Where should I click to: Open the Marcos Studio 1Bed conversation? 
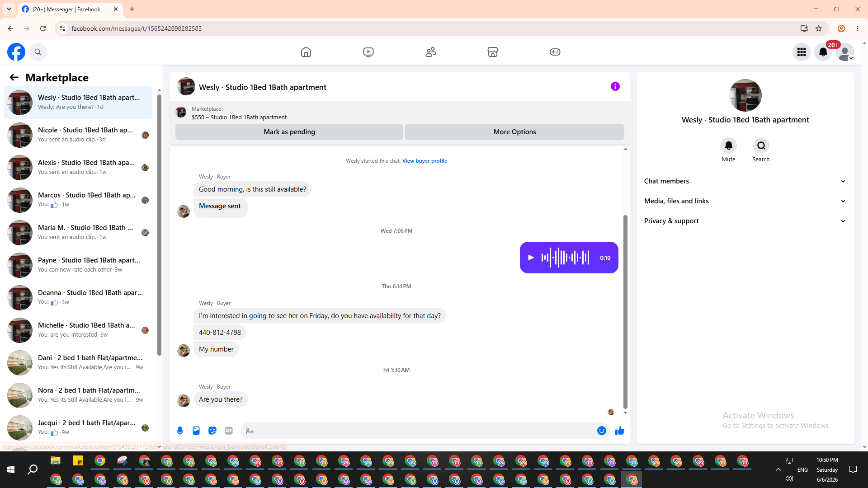[x=78, y=200]
